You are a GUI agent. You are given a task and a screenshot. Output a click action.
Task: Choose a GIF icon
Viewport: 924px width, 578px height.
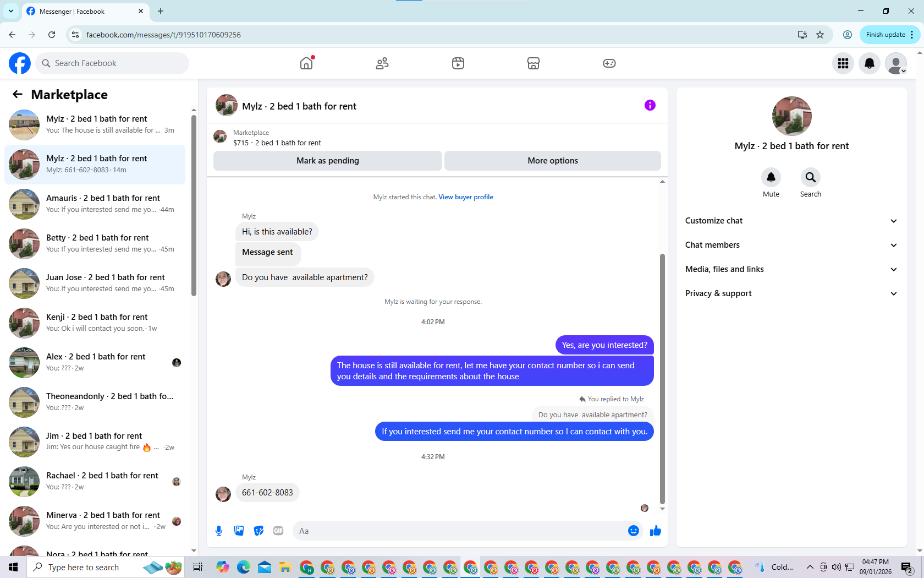pyautogui.click(x=278, y=531)
